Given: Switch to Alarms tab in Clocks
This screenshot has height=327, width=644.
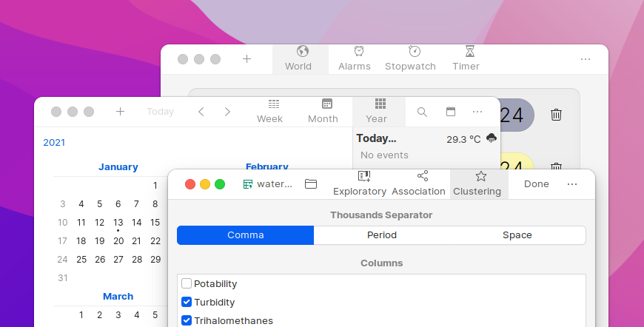Looking at the screenshot, I should pyautogui.click(x=355, y=59).
